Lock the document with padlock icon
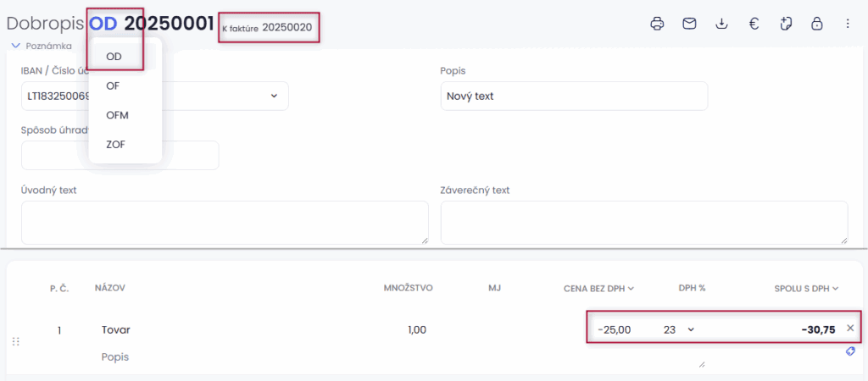 [x=816, y=24]
